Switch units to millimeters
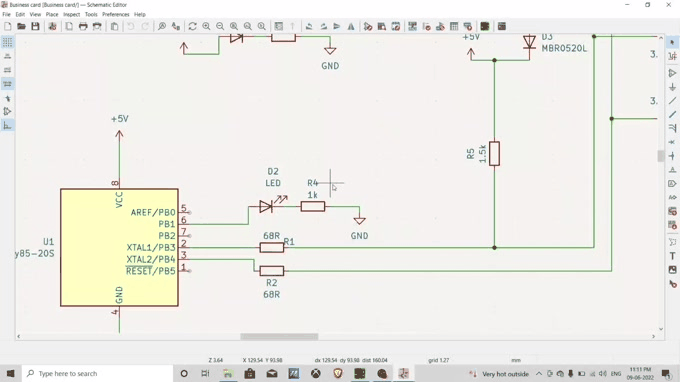Screen dimensions: 680x382 [x=7, y=84]
